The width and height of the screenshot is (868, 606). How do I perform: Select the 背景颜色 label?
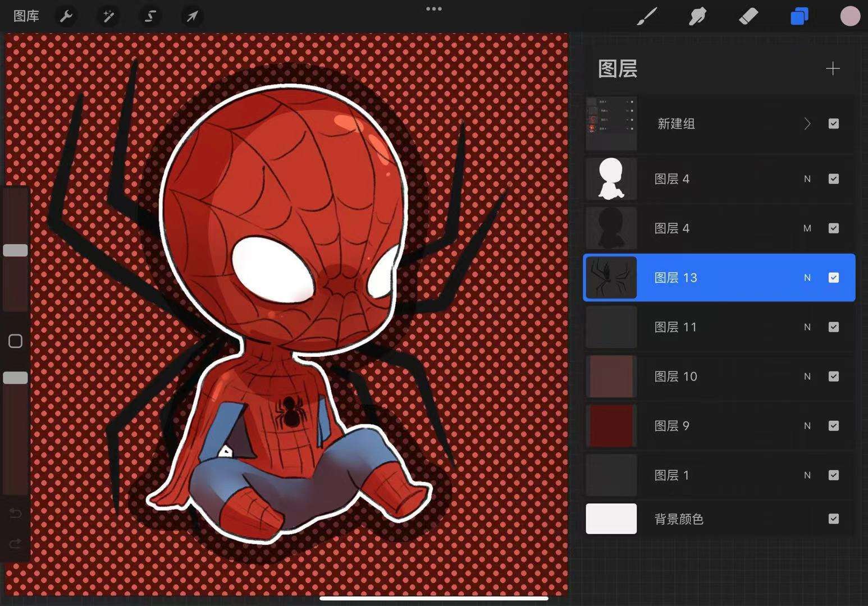coord(679,519)
